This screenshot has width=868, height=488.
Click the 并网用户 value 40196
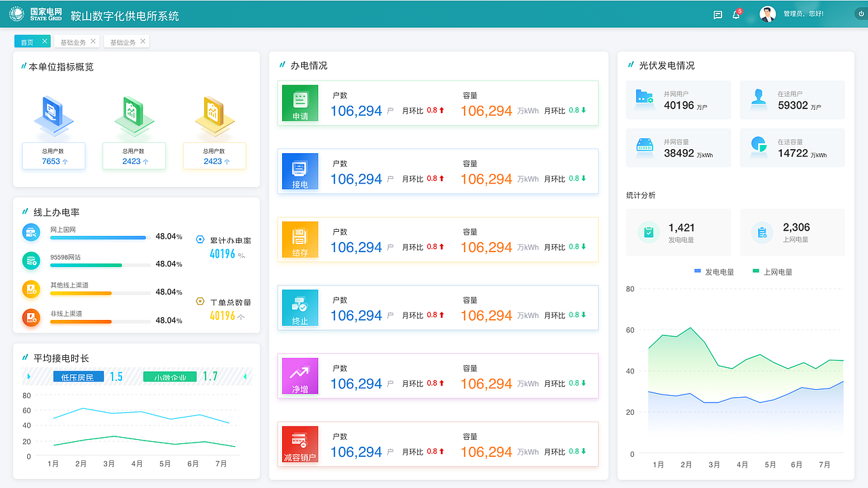(x=679, y=105)
